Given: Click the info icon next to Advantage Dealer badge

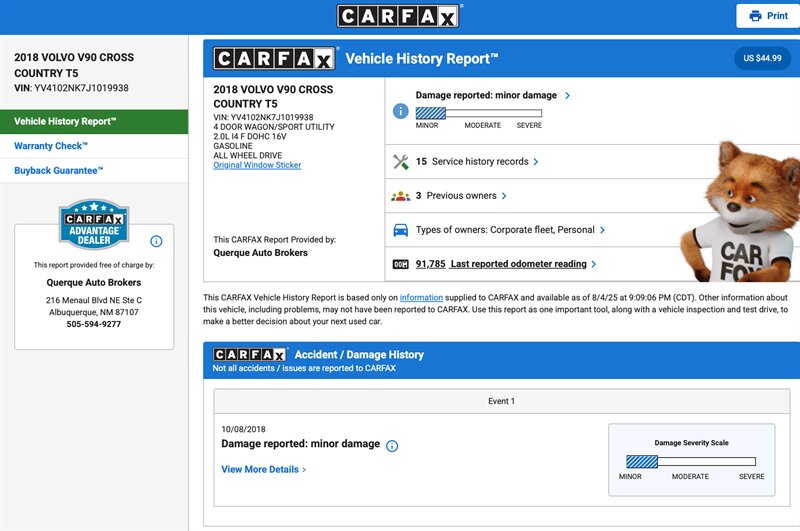Looking at the screenshot, I should click(156, 241).
